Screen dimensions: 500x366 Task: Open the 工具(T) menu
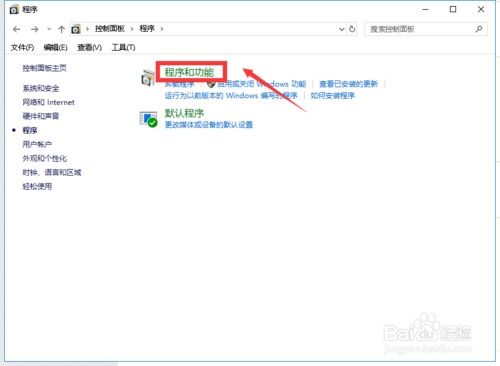point(123,48)
